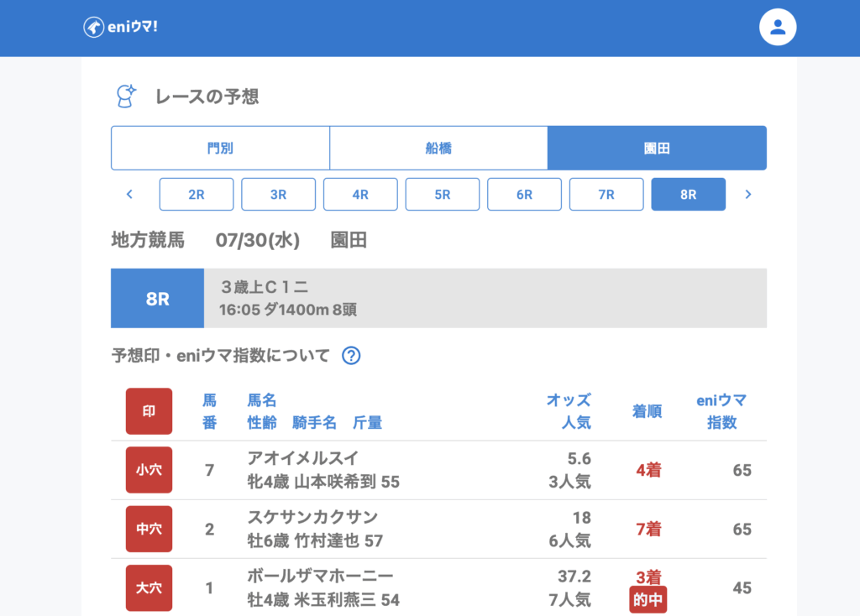Switch to the 門別 racecourse tab
Screen dimensions: 860x616
pyautogui.click(x=220, y=149)
